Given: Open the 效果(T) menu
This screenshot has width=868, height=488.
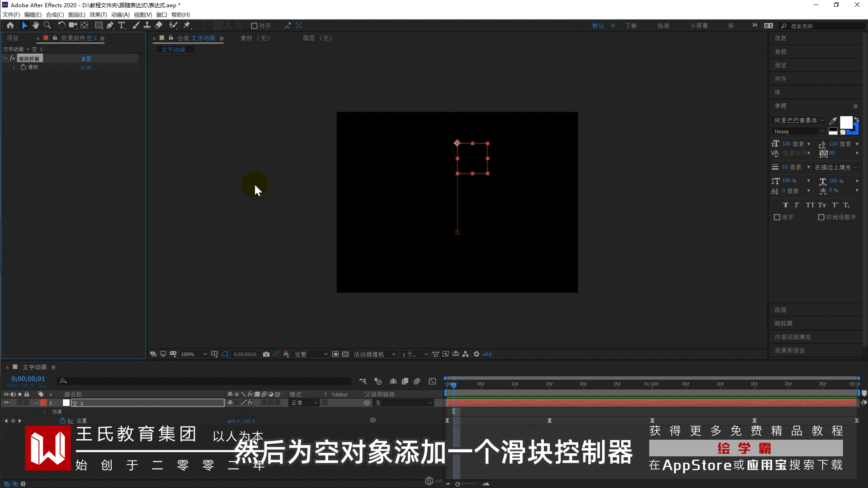Looking at the screenshot, I should point(98,15).
